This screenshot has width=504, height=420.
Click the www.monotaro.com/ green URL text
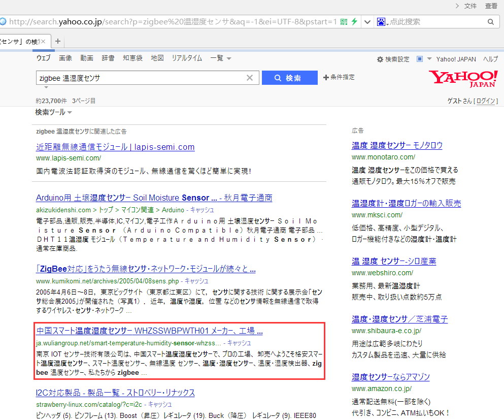pyautogui.click(x=383, y=157)
